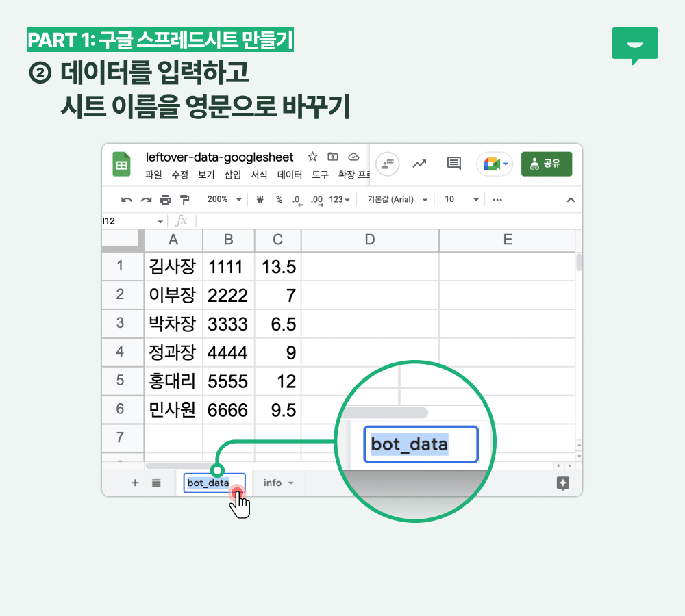Viewport: 685px width, 616px height.
Task: Open the more toolbar options ellipsis
Action: click(497, 200)
